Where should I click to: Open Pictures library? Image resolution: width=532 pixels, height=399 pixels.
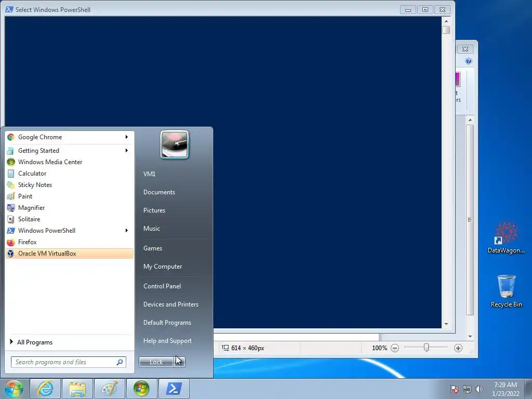point(154,210)
